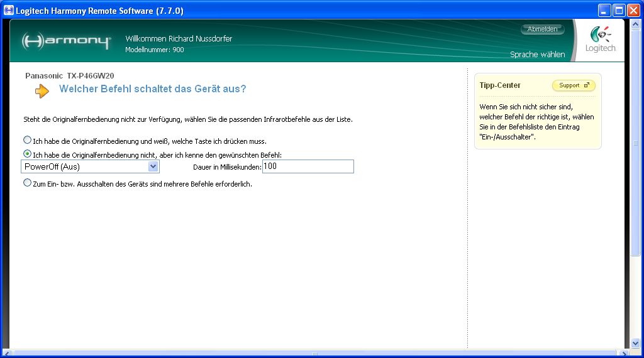644x358 pixels.
Task: Click the 'Dauer in Millisekunden' input field
Action: [x=308, y=166]
